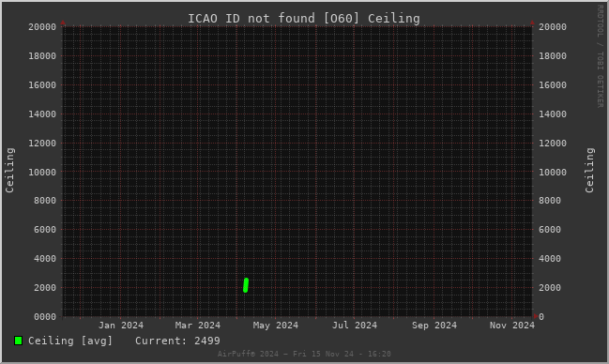This screenshot has width=609, height=364.
Task: Click the left axis 20000 label
Action: click(x=42, y=27)
